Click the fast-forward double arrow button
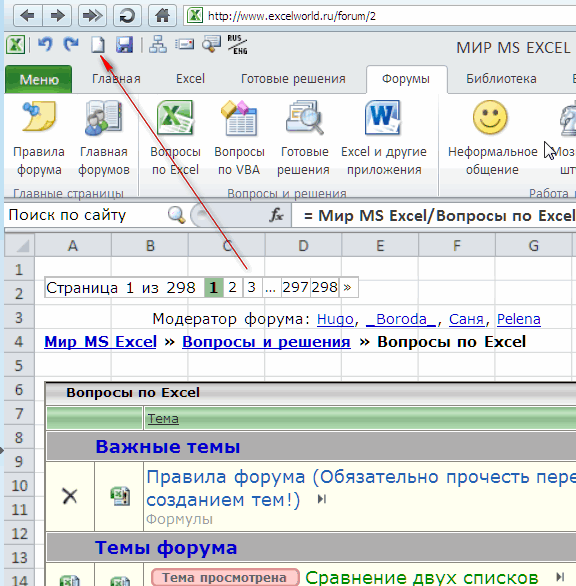Image resolution: width=576 pixels, height=586 pixels. coord(92,16)
